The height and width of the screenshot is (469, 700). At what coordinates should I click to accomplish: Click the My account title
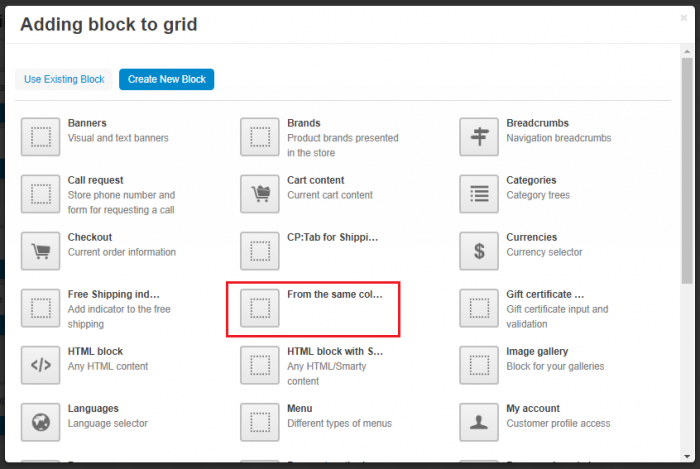[x=533, y=409]
